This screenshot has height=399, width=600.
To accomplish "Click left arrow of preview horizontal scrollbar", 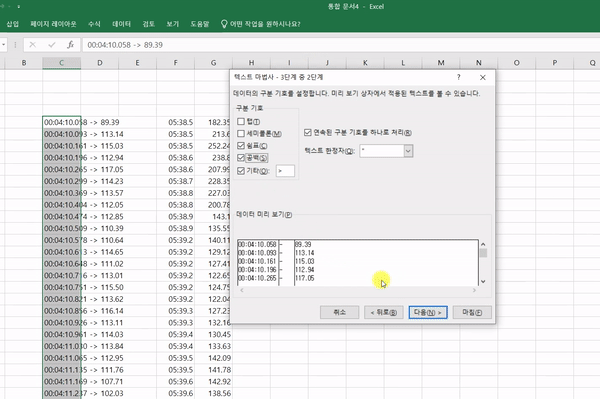I will pos(241,290).
